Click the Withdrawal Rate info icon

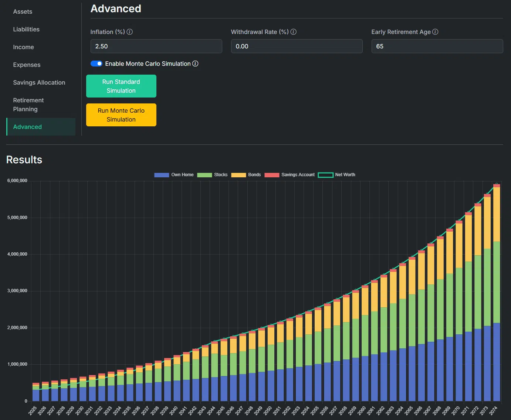294,32
